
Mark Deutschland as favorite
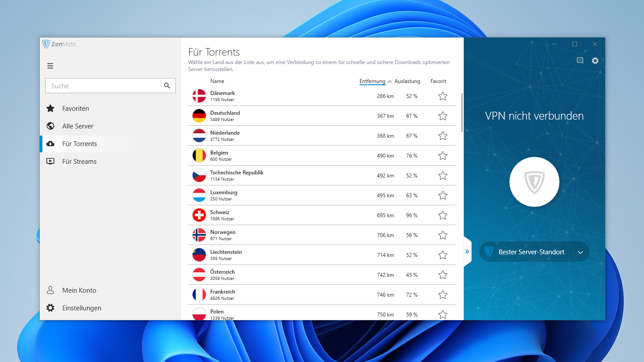(443, 116)
